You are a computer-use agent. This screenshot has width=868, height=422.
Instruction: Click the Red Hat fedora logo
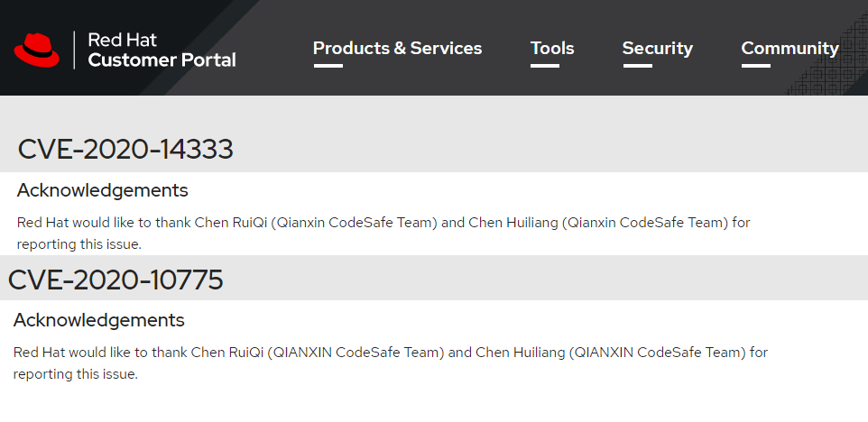point(36,50)
